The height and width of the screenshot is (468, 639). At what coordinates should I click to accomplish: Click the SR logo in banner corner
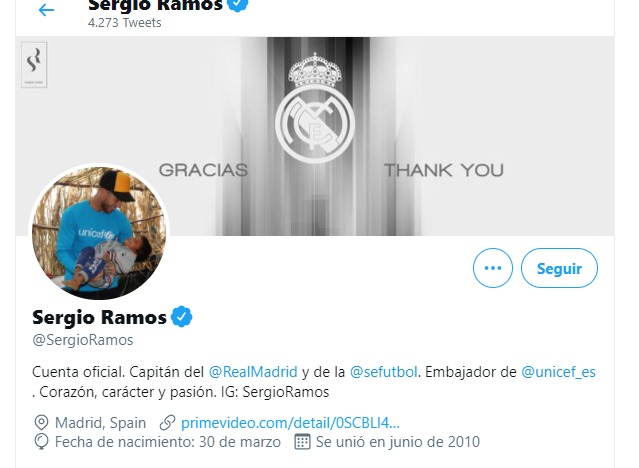coord(34,64)
